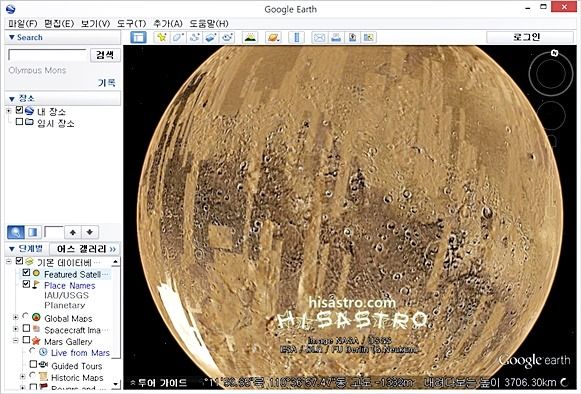Click the Historic Maps scroll icon

[43, 377]
